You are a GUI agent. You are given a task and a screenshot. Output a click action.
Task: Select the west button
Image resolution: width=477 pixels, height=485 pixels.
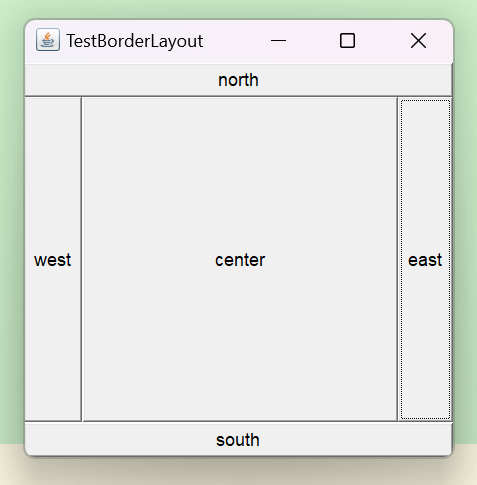pos(53,259)
